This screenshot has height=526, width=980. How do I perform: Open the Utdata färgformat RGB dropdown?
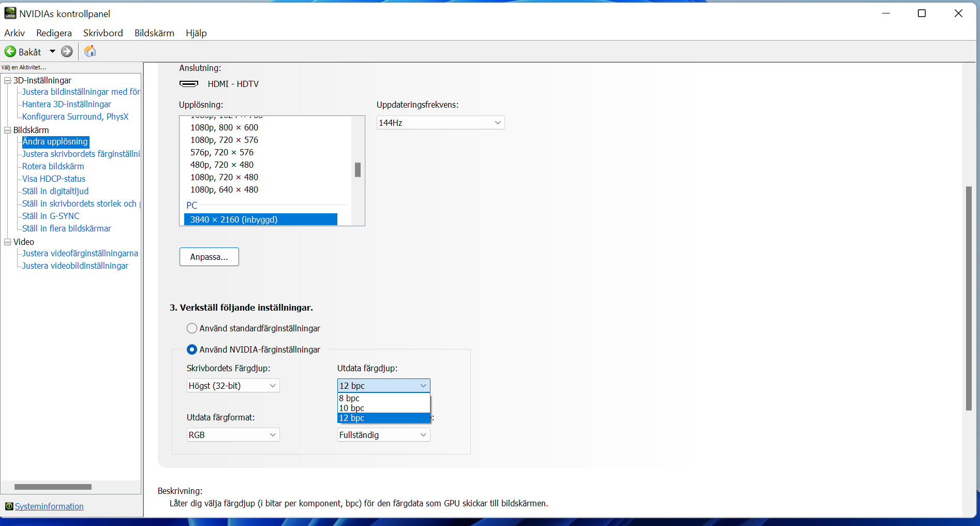[x=233, y=435]
